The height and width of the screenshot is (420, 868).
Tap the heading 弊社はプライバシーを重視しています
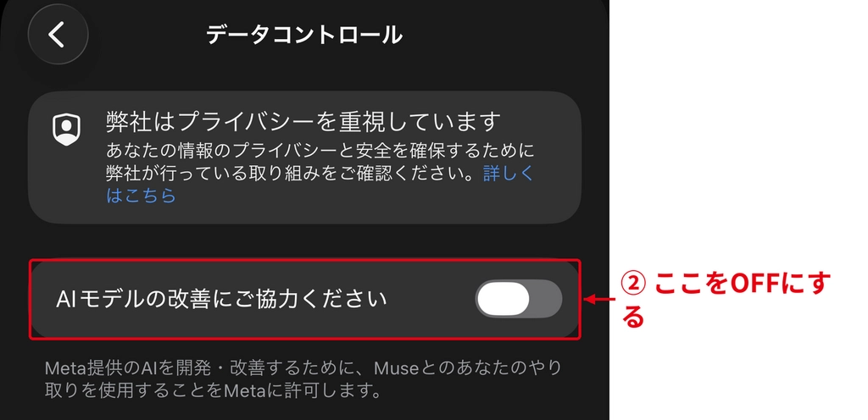pos(303,122)
